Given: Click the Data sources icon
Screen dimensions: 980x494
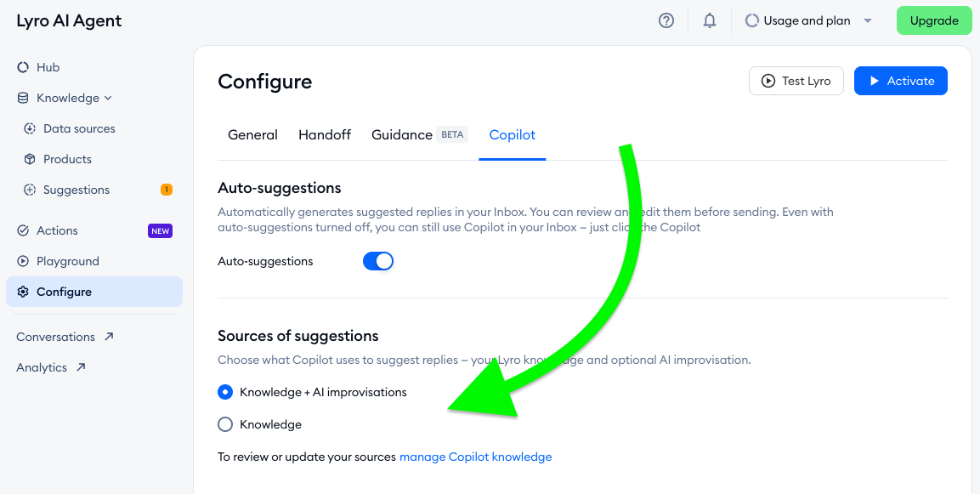Looking at the screenshot, I should click(x=30, y=128).
